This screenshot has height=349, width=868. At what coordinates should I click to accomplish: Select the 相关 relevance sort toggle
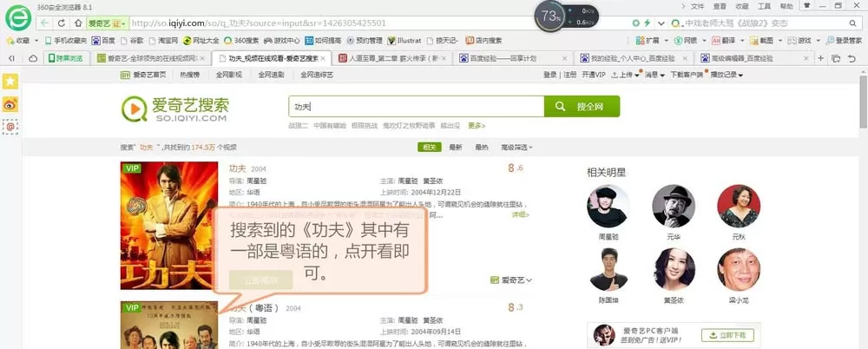point(429,148)
